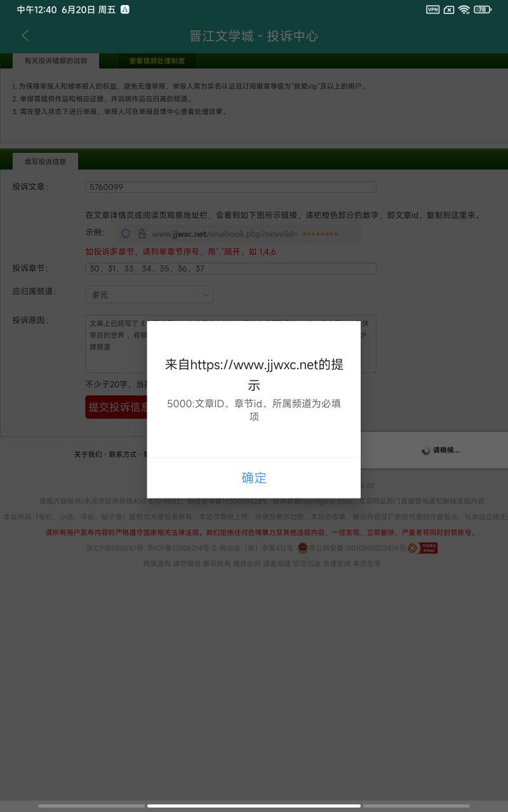Tap the back arrow in the header

[x=25, y=36]
